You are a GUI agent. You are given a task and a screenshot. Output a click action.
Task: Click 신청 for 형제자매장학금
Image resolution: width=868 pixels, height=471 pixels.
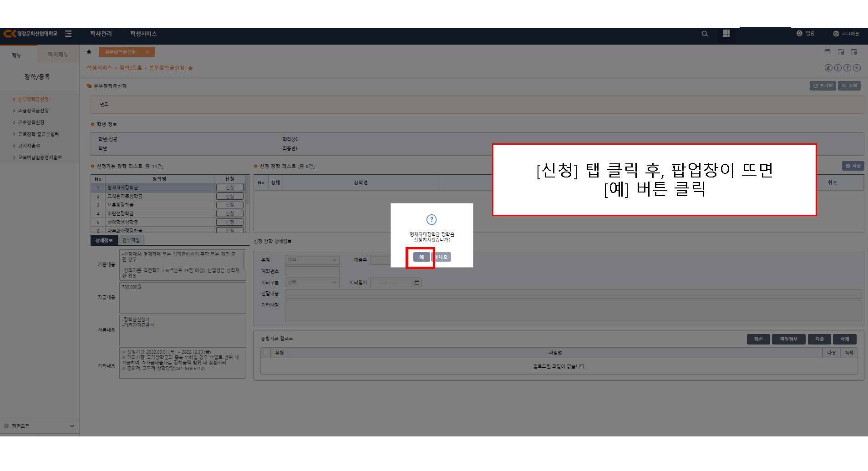click(x=230, y=187)
